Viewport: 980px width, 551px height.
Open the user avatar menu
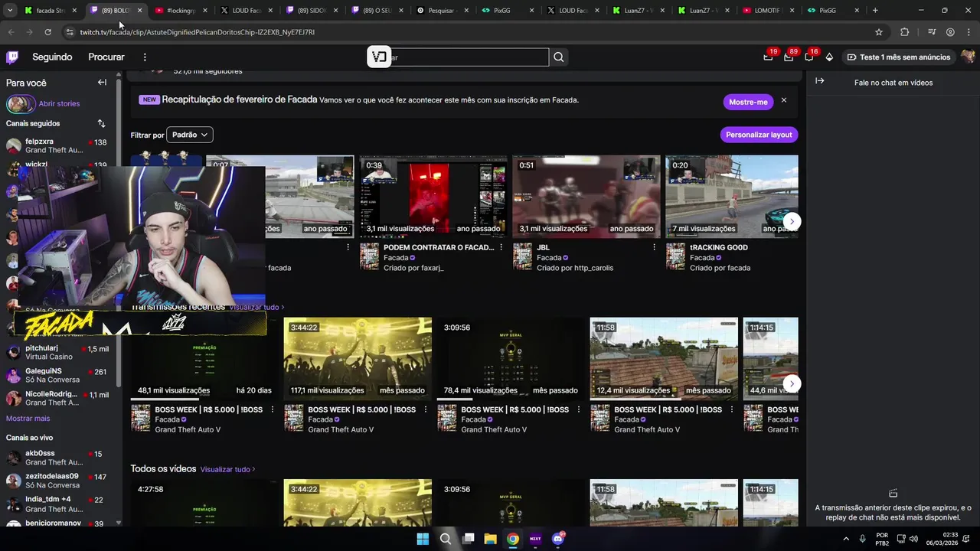pos(968,57)
